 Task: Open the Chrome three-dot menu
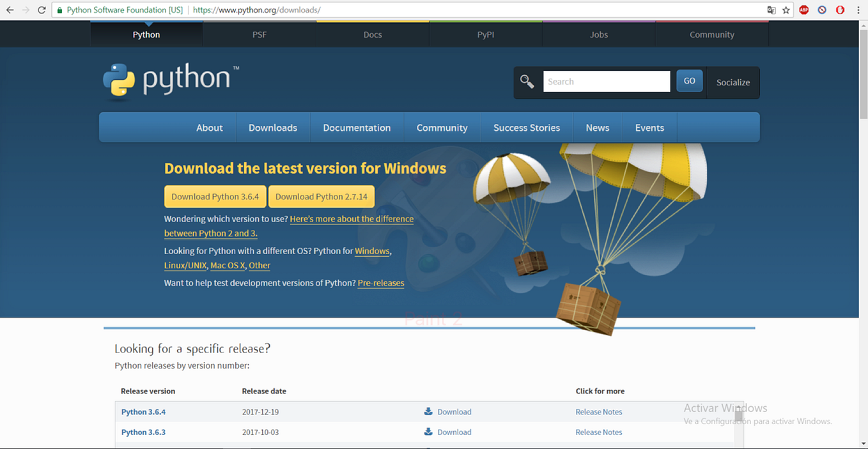pyautogui.click(x=858, y=10)
